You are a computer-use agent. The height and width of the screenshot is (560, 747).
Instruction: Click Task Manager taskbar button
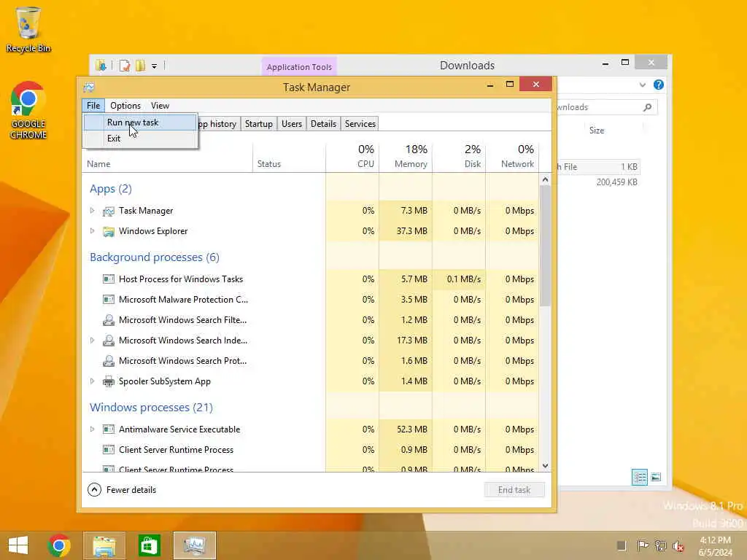point(194,545)
